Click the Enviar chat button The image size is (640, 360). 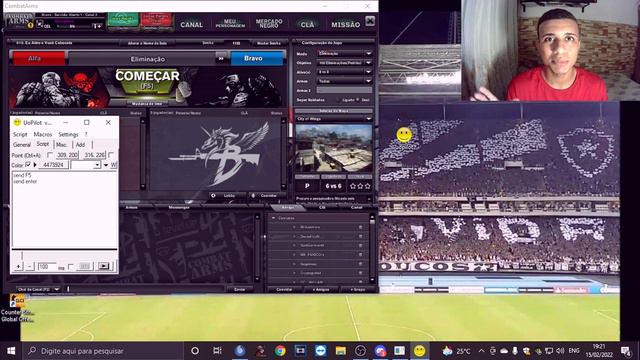[x=240, y=289]
